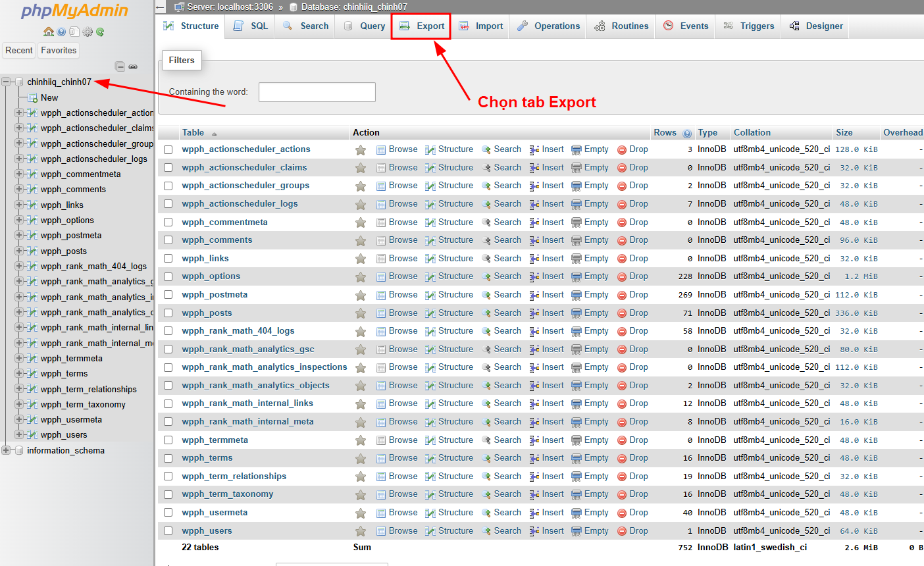Image resolution: width=924 pixels, height=566 pixels.
Task: Tick checkbox beside wpph_posts
Action: [x=168, y=313]
